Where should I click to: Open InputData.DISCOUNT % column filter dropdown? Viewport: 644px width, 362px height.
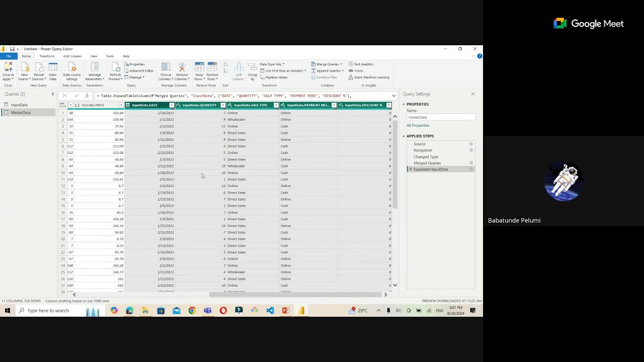click(x=388, y=105)
